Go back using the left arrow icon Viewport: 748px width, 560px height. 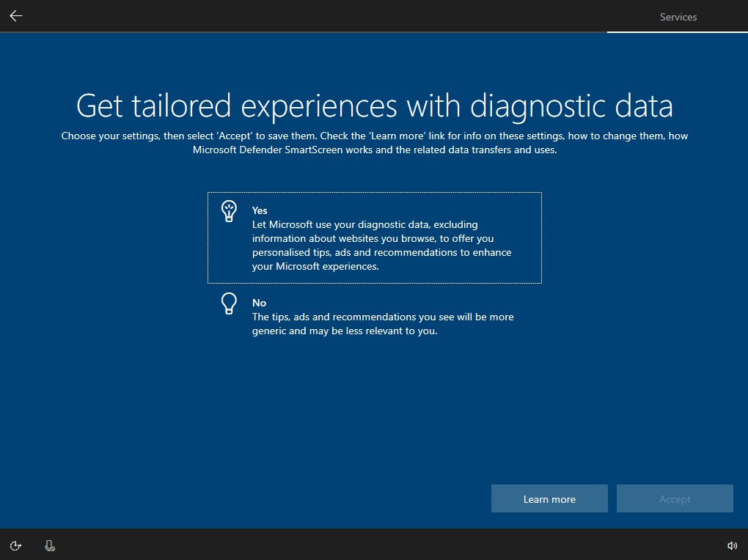click(16, 15)
